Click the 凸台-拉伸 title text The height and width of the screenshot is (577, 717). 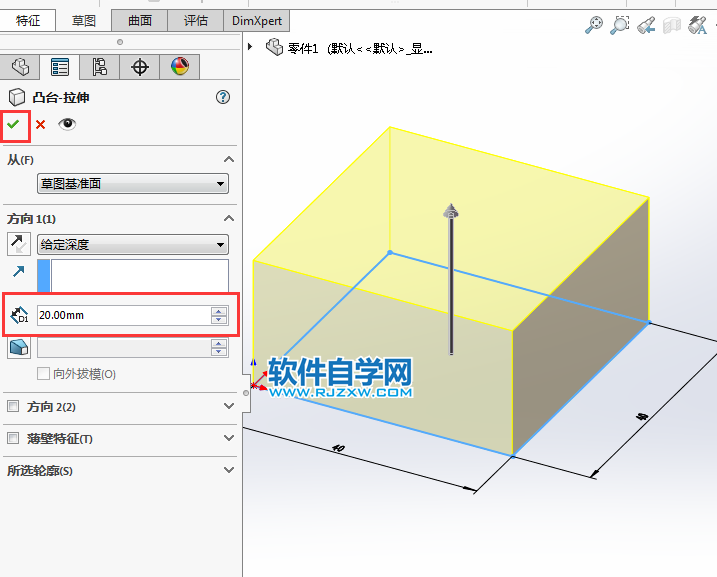click(61, 97)
